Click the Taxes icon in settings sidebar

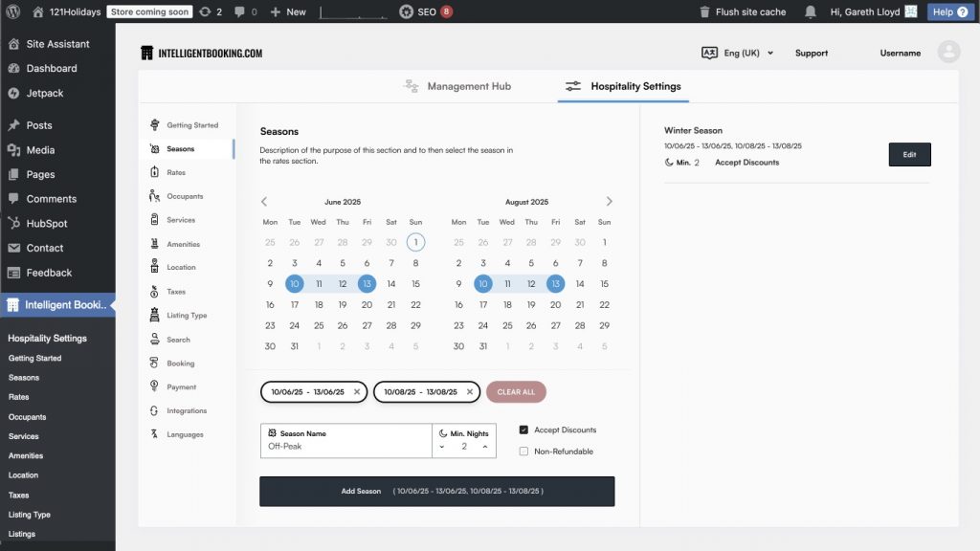tap(155, 292)
